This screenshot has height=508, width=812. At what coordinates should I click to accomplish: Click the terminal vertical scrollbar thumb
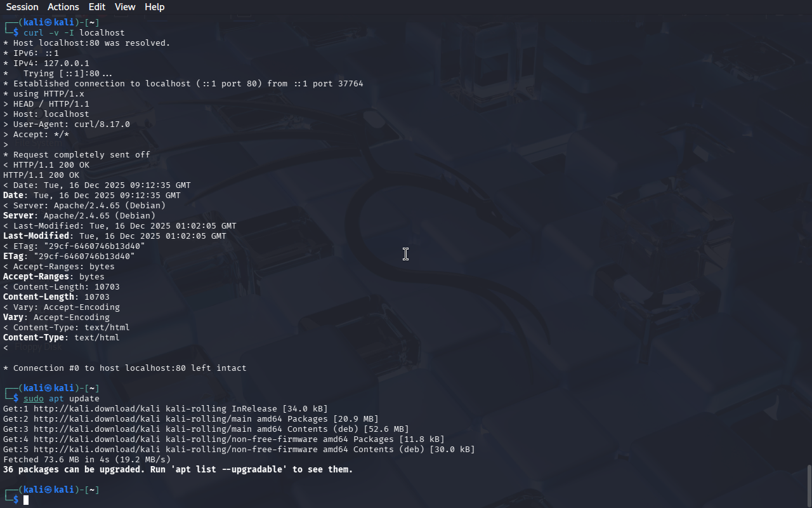809,486
